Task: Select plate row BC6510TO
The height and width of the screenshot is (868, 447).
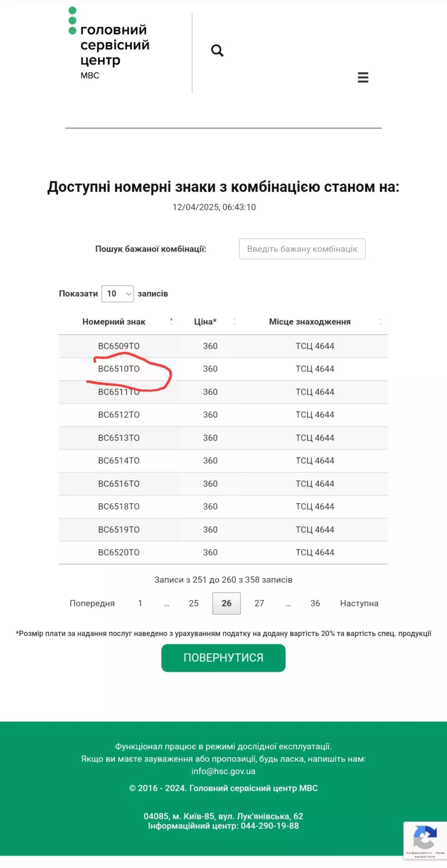Action: tap(223, 369)
